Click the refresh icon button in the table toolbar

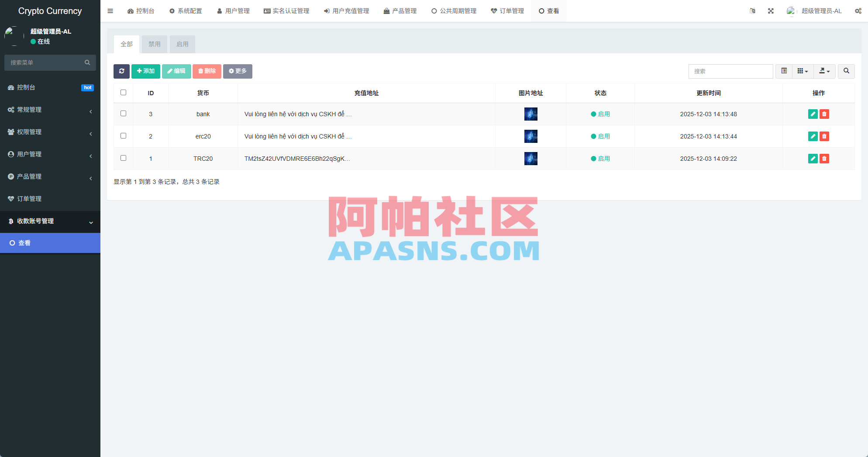tap(121, 71)
